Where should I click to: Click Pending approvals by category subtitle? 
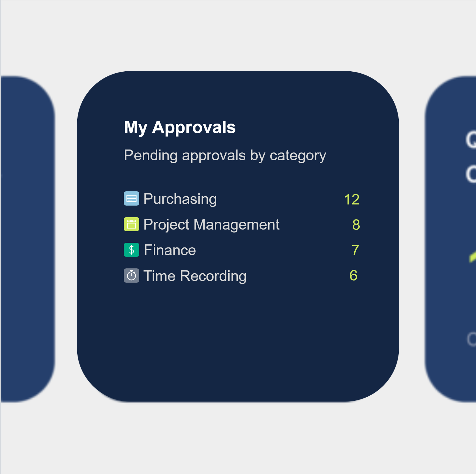click(x=225, y=155)
